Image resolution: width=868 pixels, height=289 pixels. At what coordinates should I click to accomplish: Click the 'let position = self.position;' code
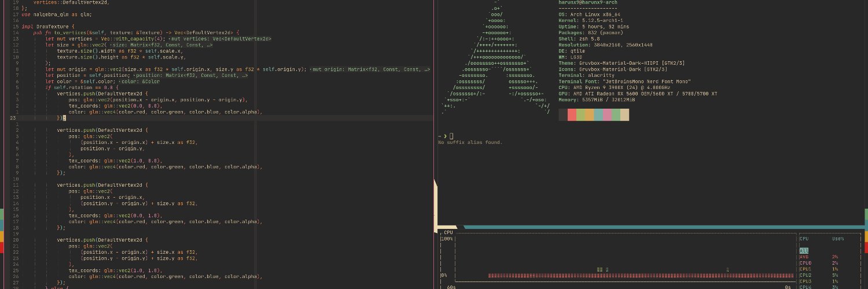87,75
